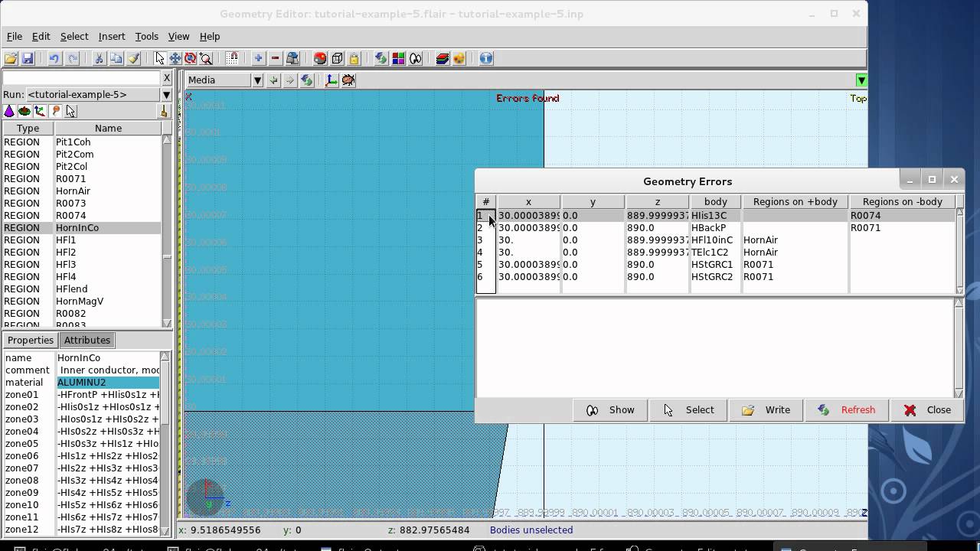Toggle the padlock lock icon
The image size is (980, 551).
click(354, 58)
